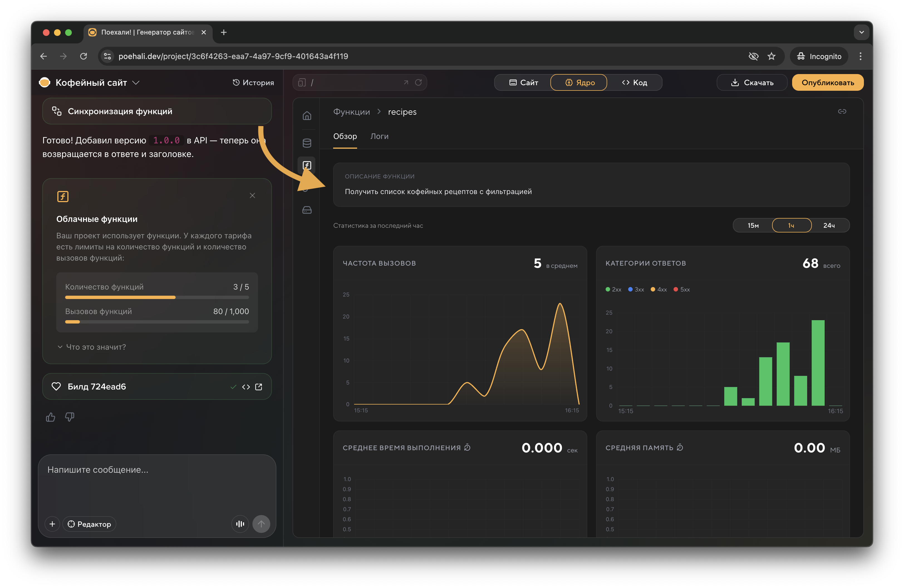Select the 15м time range

pos(753,225)
